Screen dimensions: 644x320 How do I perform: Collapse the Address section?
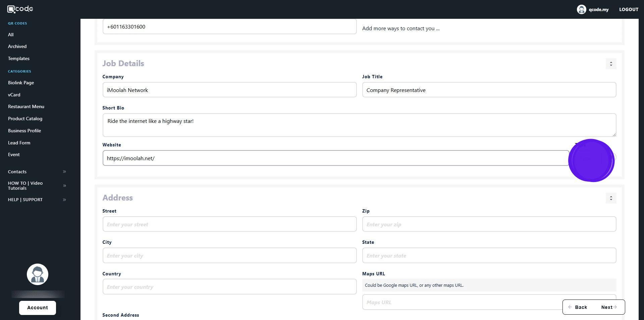click(x=611, y=198)
